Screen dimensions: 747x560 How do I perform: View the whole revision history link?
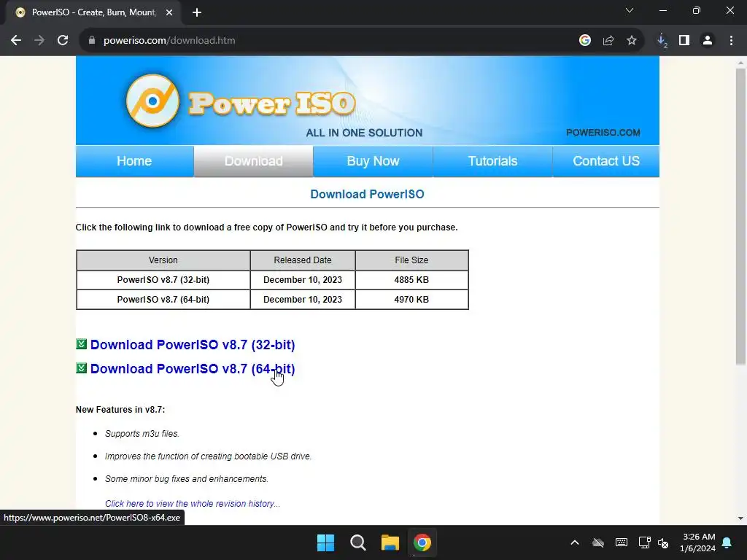coord(193,504)
